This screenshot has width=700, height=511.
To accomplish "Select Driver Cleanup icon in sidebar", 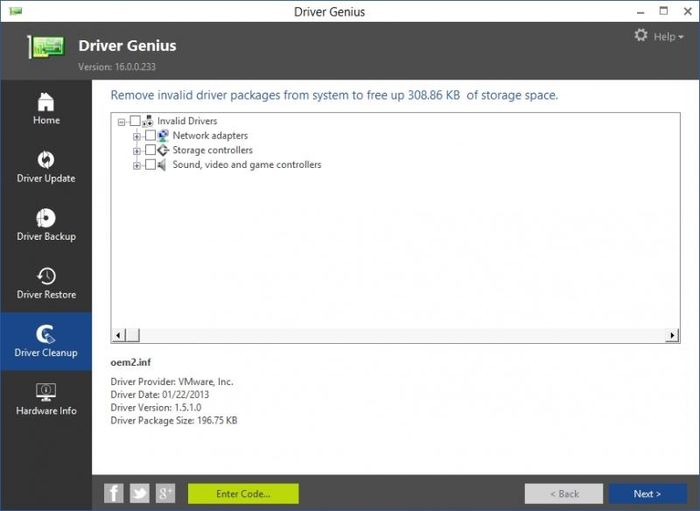I will tap(46, 334).
